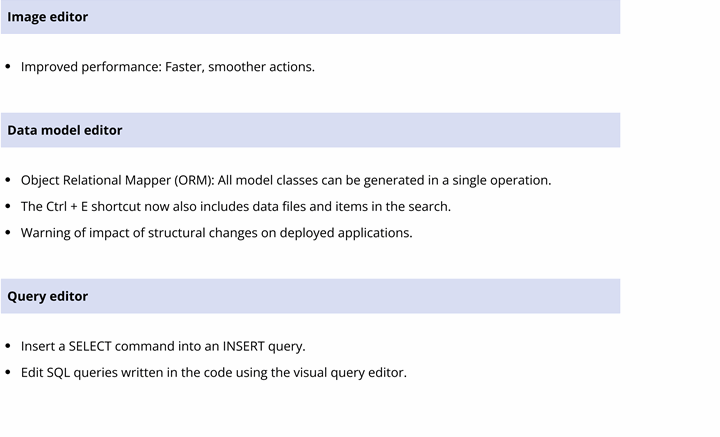Click the Edit SQL queries line
This screenshot has height=437, width=720.
[214, 372]
